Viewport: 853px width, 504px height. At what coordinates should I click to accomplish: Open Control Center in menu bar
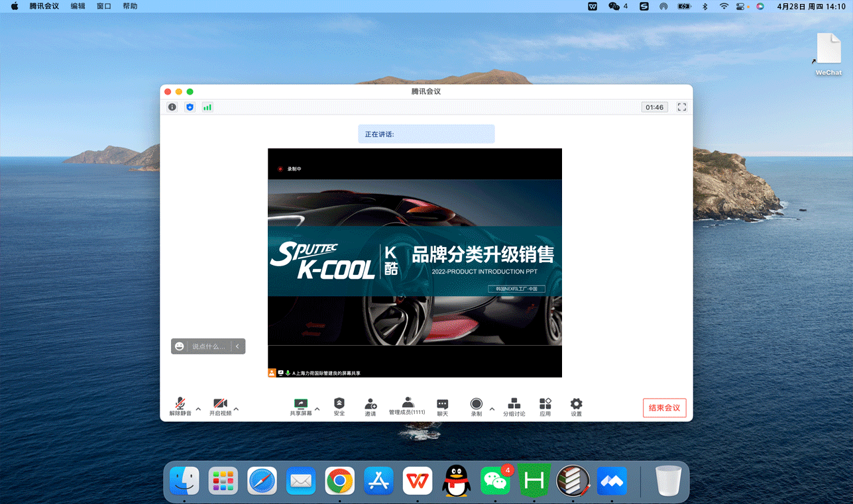(x=741, y=6)
